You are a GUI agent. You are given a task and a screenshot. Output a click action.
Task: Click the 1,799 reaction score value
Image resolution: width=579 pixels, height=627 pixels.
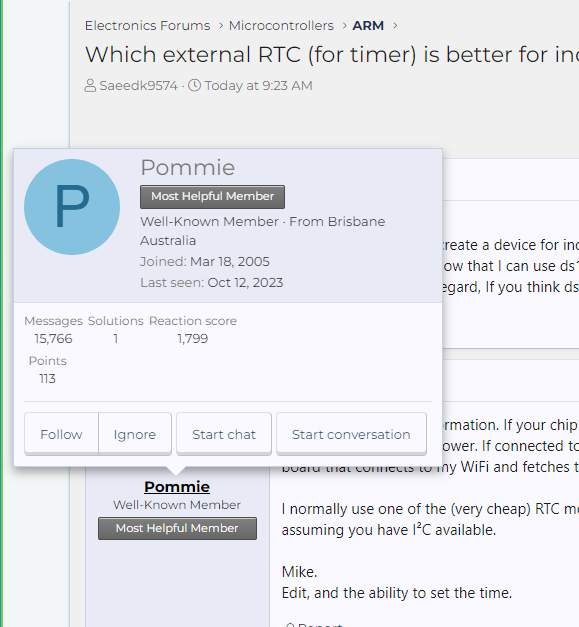tap(193, 339)
